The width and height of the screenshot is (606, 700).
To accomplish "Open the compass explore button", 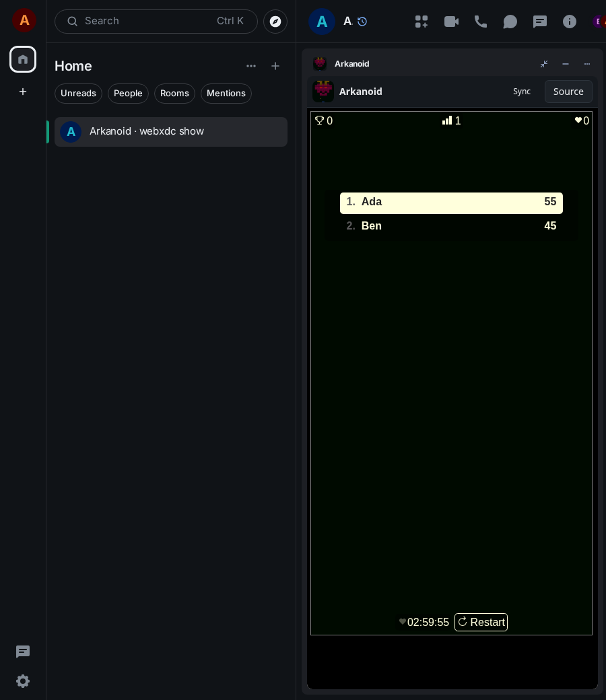I will pyautogui.click(x=275, y=22).
